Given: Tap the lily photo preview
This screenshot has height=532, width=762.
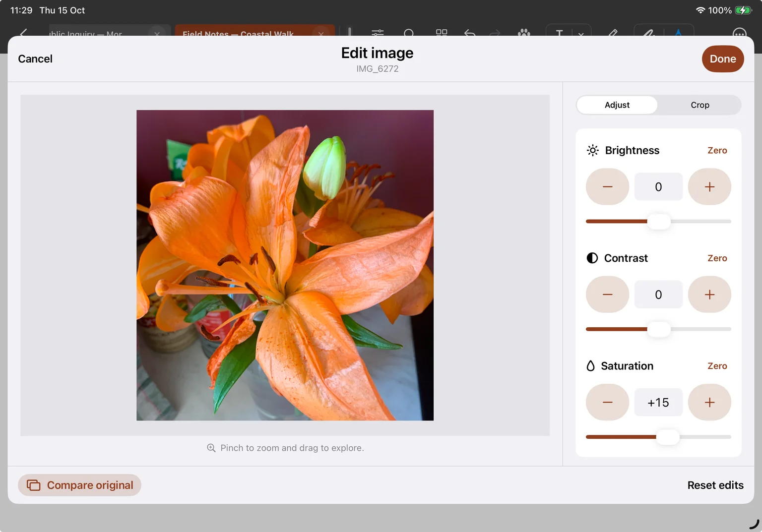Looking at the screenshot, I should [x=285, y=265].
